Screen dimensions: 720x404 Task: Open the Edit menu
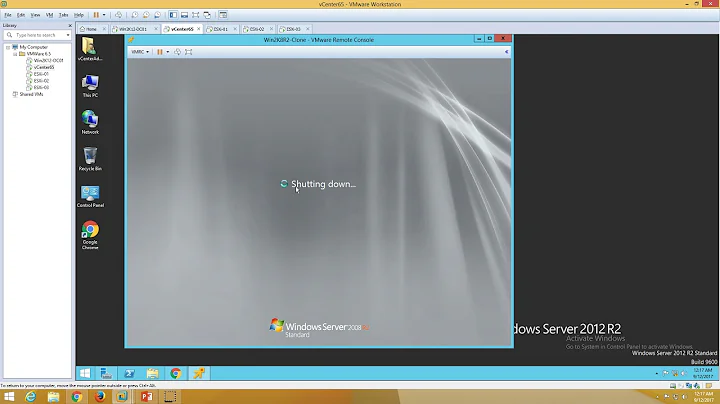click(21, 15)
